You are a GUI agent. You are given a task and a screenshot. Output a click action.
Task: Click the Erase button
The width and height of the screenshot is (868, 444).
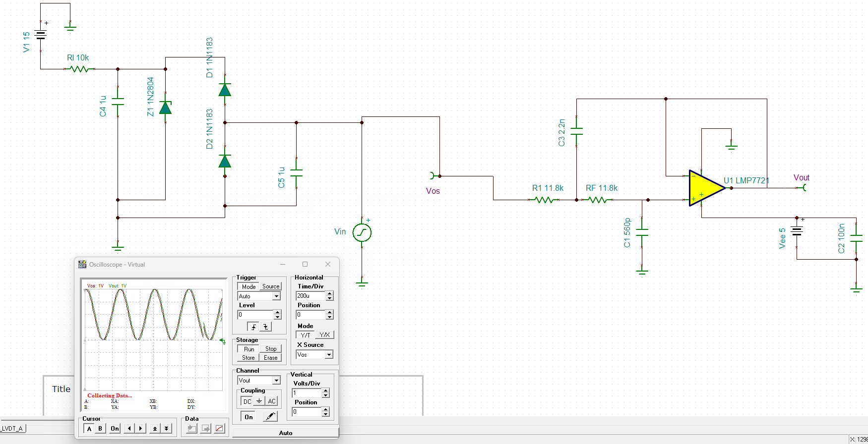[271, 357]
